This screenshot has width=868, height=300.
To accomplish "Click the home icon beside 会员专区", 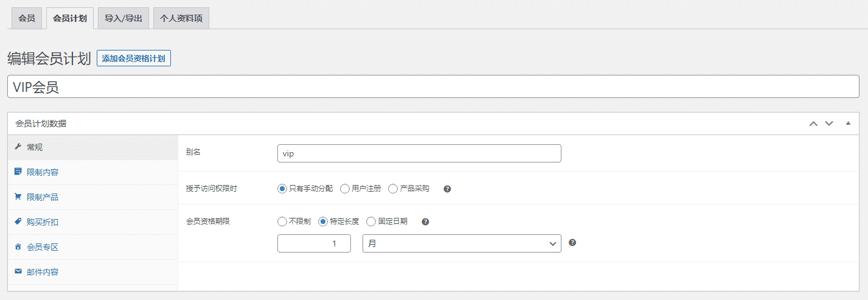I will pyautogui.click(x=18, y=246).
